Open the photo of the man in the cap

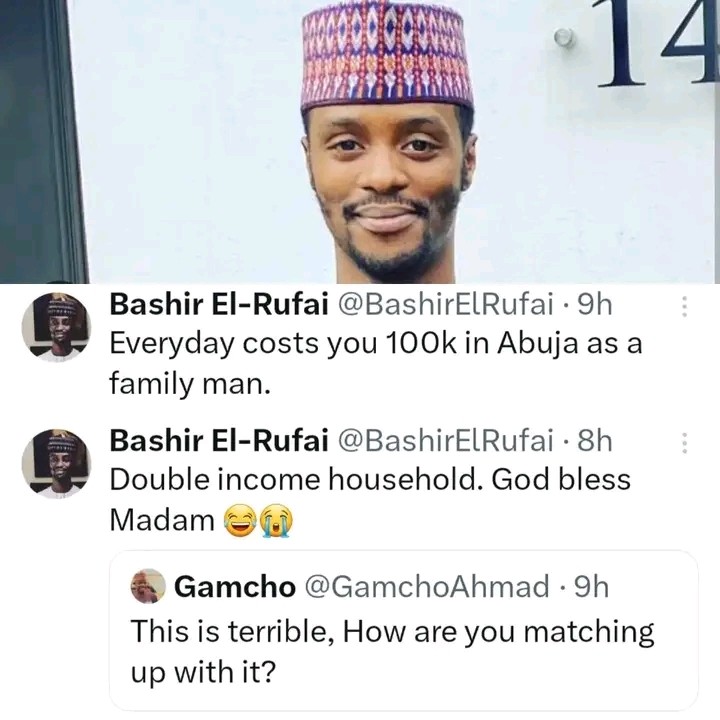[x=360, y=141]
